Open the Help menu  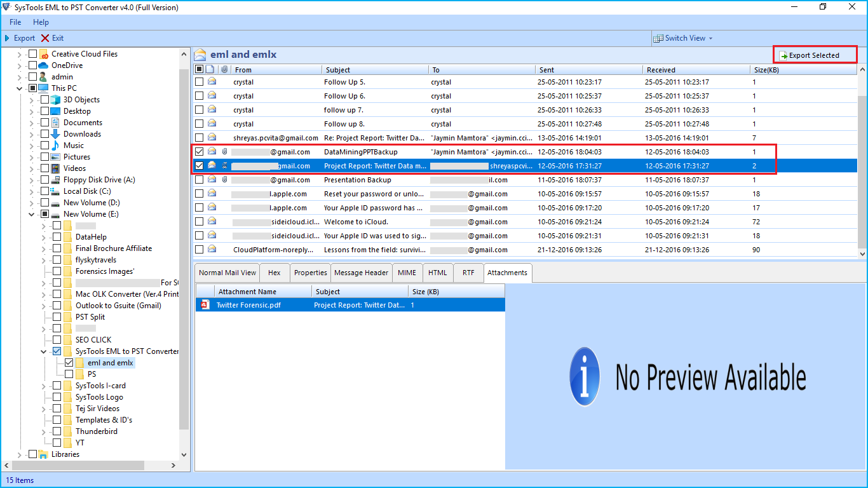tap(41, 22)
